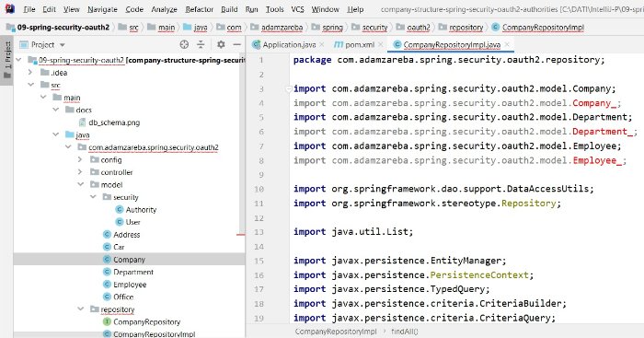Image resolution: width=644 pixels, height=338 pixels.
Task: Open the Code menu
Action: (134, 9)
